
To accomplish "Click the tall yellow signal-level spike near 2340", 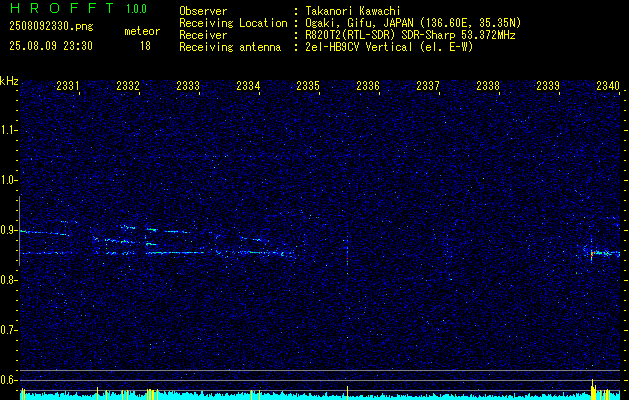I will pyautogui.click(x=592, y=389).
